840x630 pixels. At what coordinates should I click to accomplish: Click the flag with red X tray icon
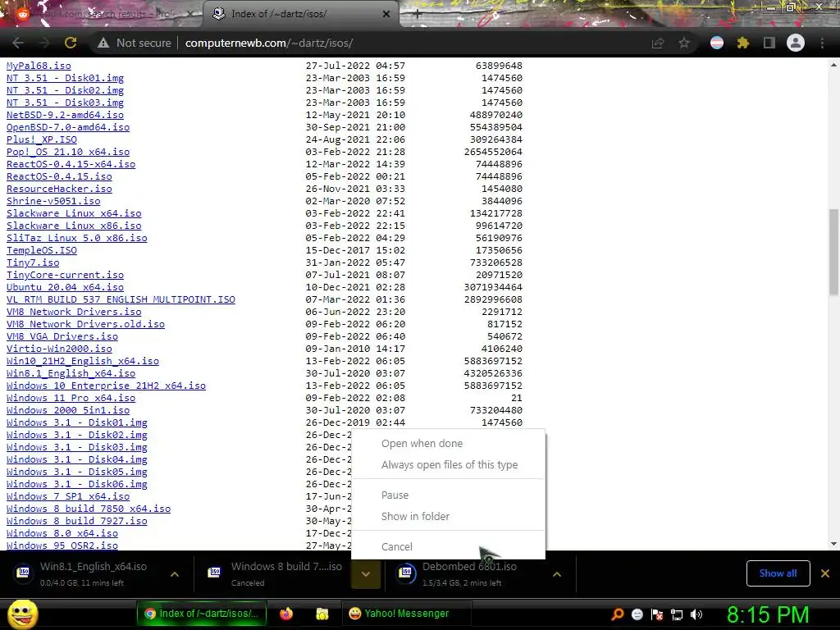pos(657,614)
